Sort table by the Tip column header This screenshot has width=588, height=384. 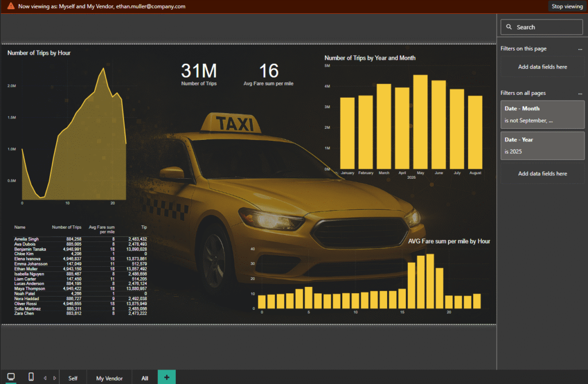coord(144,228)
